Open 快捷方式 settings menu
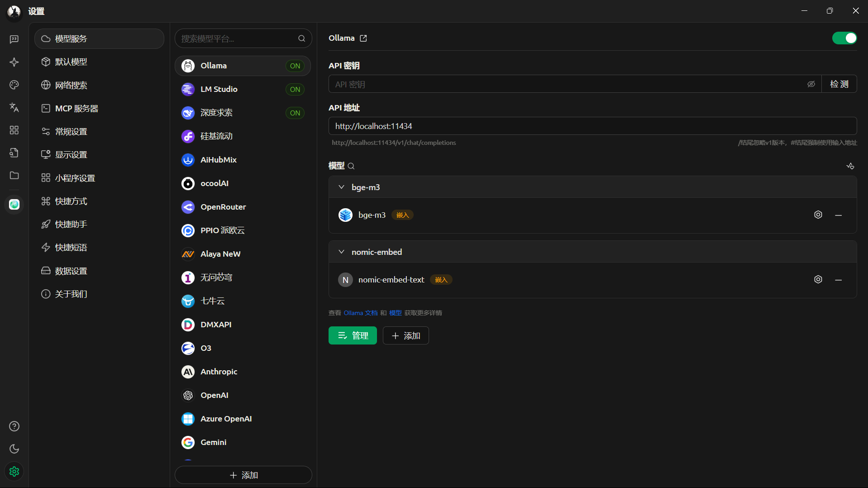This screenshot has height=488, width=868. click(x=99, y=201)
